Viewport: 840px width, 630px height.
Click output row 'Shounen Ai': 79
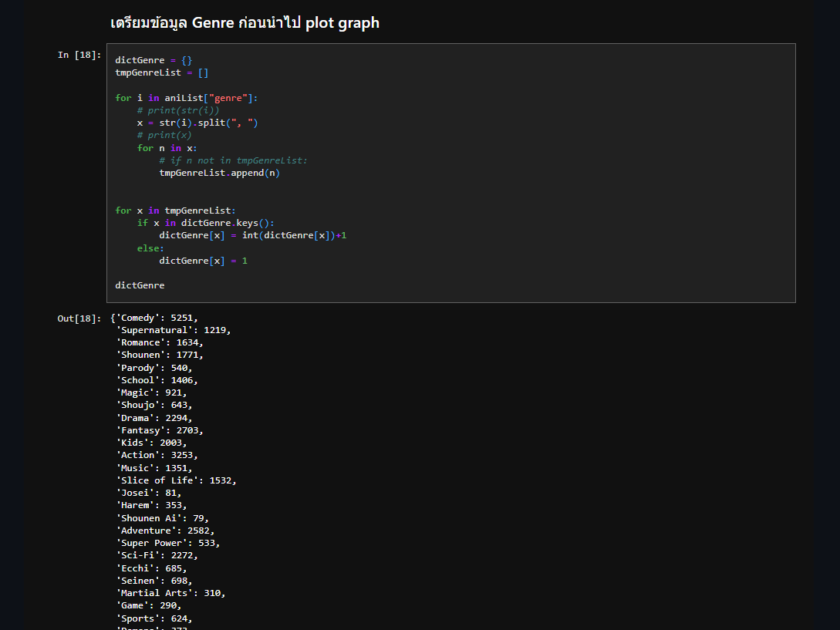[x=162, y=518]
